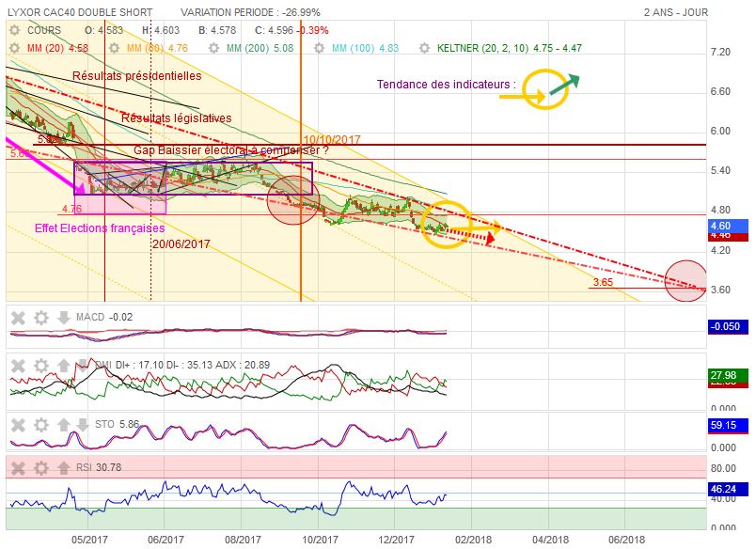This screenshot has width=756, height=549.
Task: Open the KELTNER indicator settings gear
Action: (424, 48)
